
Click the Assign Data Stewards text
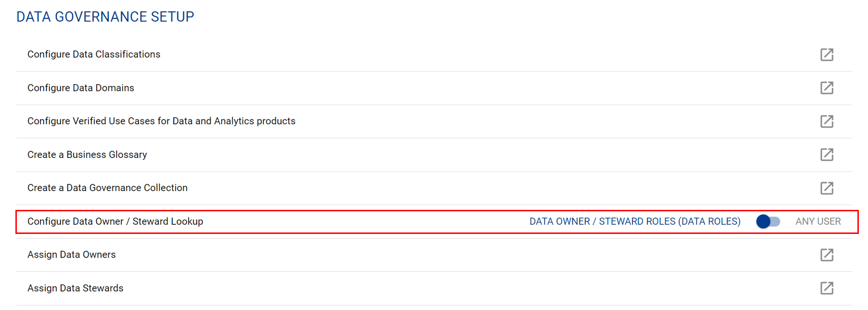pyautogui.click(x=75, y=288)
